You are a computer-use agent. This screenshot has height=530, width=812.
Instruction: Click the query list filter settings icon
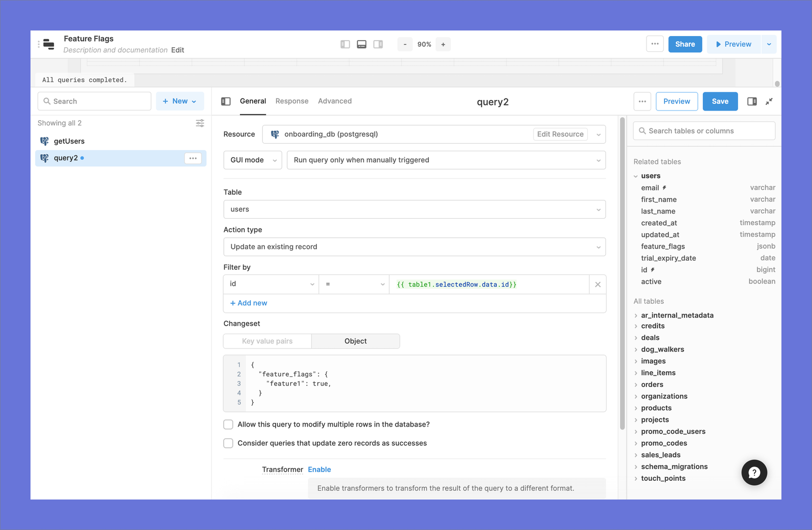pos(200,123)
